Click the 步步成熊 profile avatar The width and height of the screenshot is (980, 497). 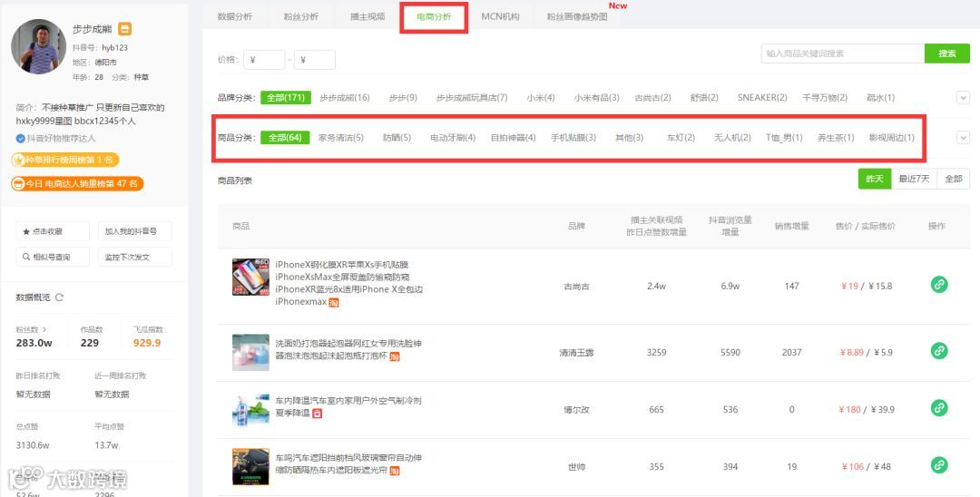[39, 46]
